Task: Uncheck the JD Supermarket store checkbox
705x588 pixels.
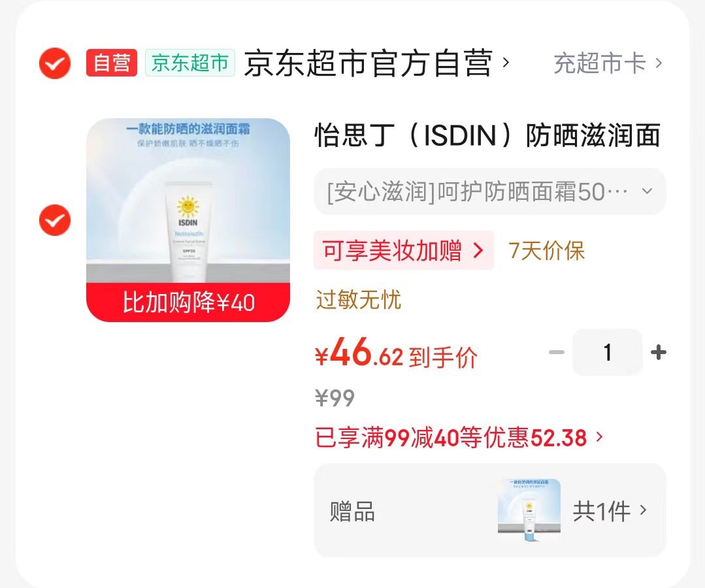Action: (x=55, y=63)
